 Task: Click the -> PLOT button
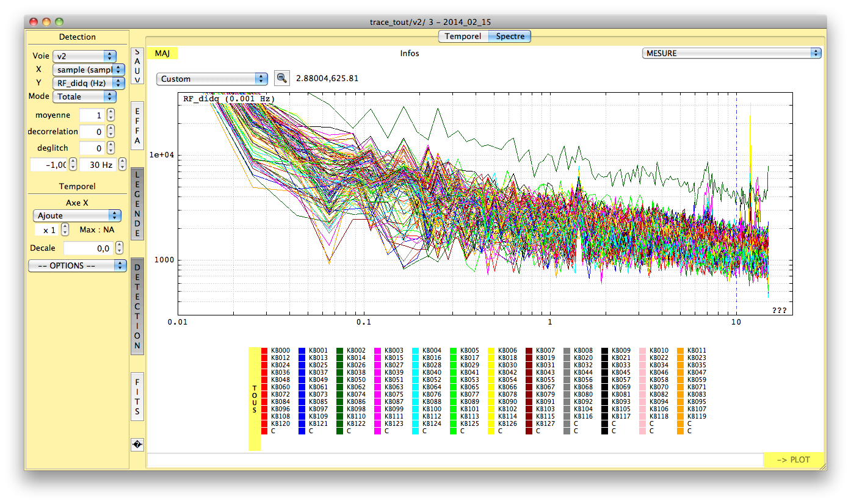pos(794,460)
